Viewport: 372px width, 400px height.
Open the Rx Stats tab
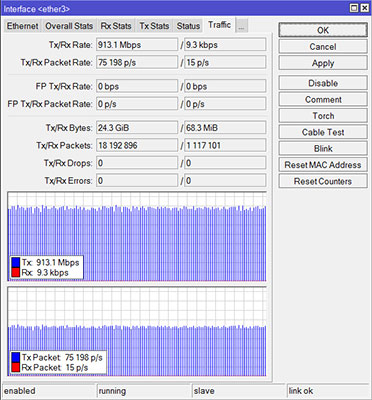pyautogui.click(x=116, y=26)
